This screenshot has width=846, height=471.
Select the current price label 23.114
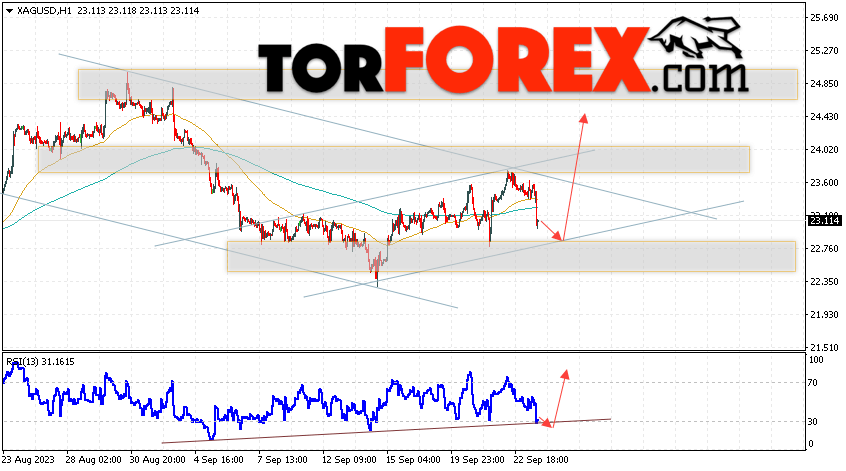(824, 220)
